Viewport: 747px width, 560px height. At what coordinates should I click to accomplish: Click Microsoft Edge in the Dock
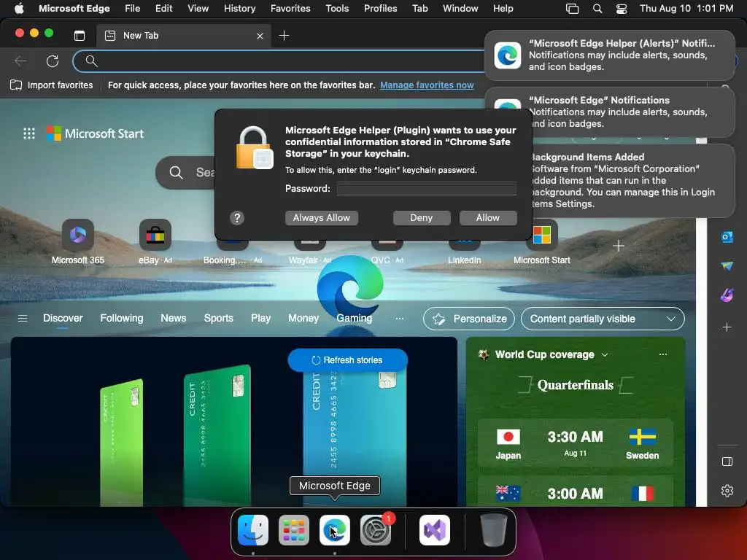click(x=334, y=530)
